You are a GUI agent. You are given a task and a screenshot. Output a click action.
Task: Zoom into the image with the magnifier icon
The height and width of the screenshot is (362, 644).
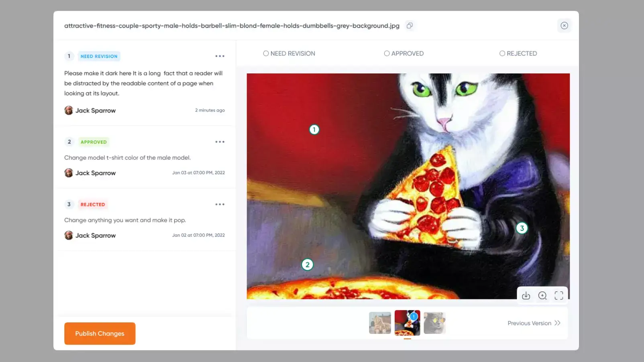[x=542, y=296]
